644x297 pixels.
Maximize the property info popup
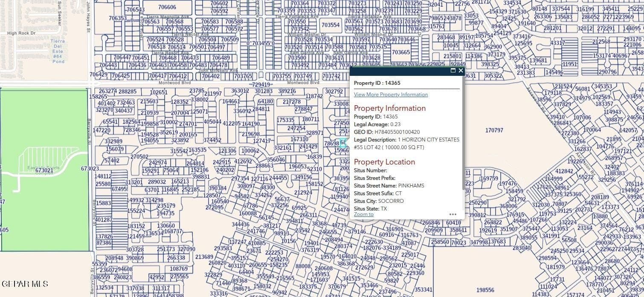pyautogui.click(x=453, y=71)
